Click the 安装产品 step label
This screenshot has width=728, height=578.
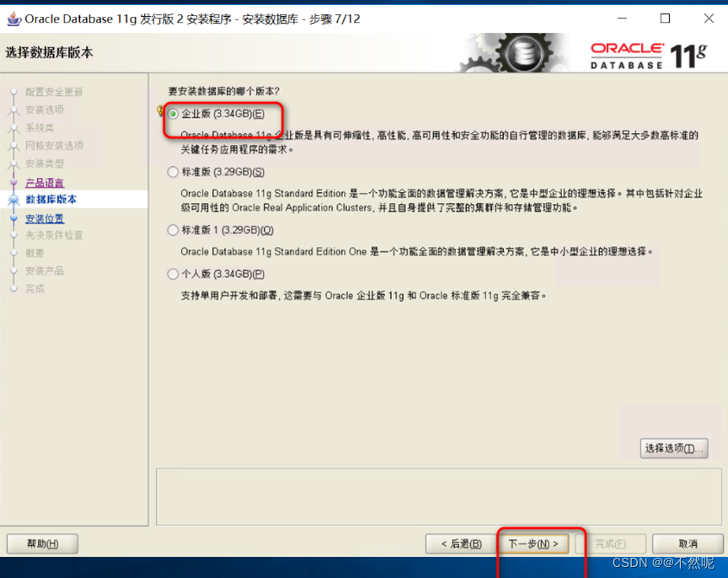pos(45,271)
